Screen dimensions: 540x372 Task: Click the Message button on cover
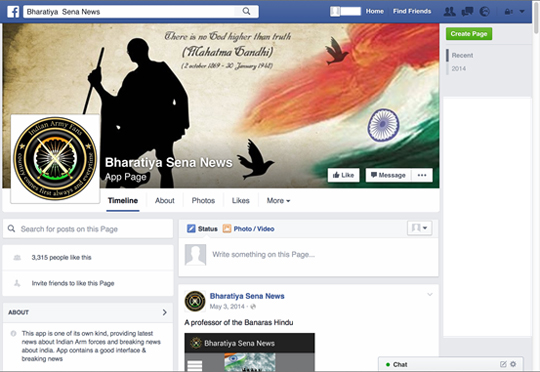(x=388, y=175)
